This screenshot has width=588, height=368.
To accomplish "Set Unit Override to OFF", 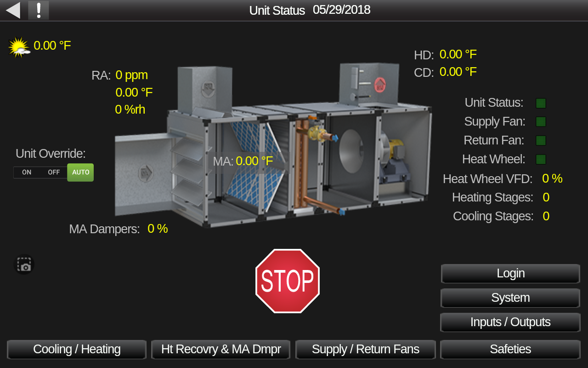I will (54, 172).
